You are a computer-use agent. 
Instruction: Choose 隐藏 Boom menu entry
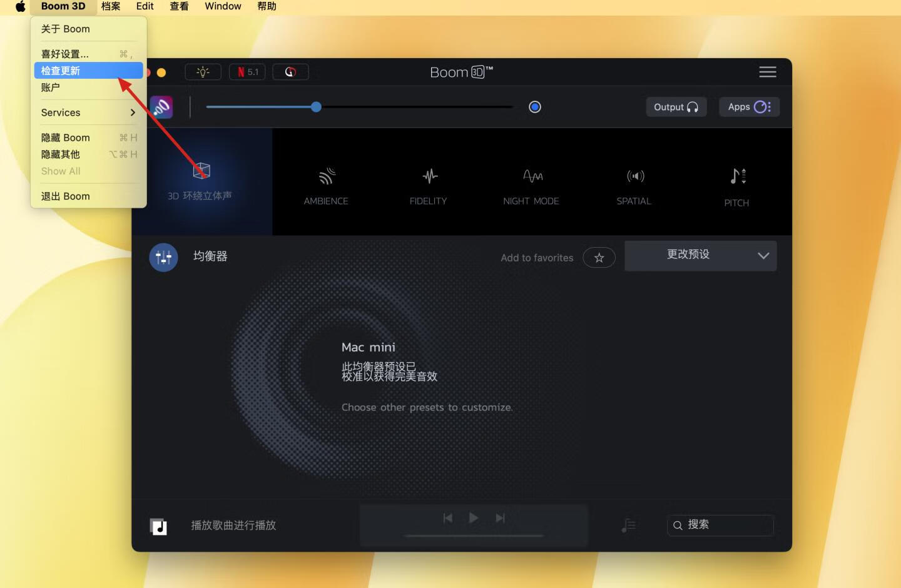point(88,138)
